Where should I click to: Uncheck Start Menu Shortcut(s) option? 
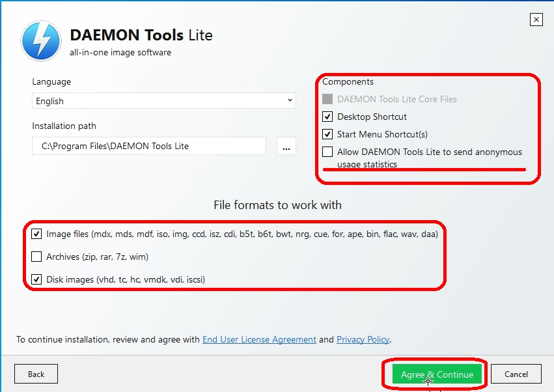[x=327, y=134]
